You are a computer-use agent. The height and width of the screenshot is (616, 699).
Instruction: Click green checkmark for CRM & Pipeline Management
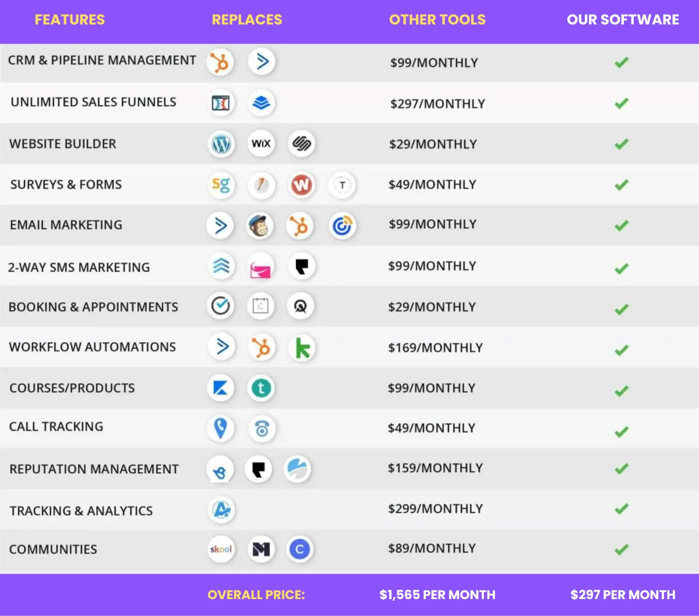click(x=622, y=62)
